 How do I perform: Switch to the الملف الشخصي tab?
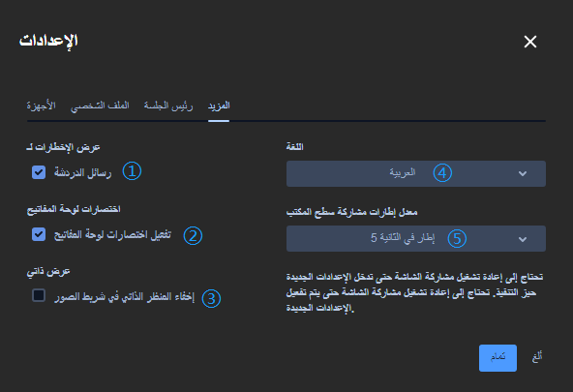point(100,106)
